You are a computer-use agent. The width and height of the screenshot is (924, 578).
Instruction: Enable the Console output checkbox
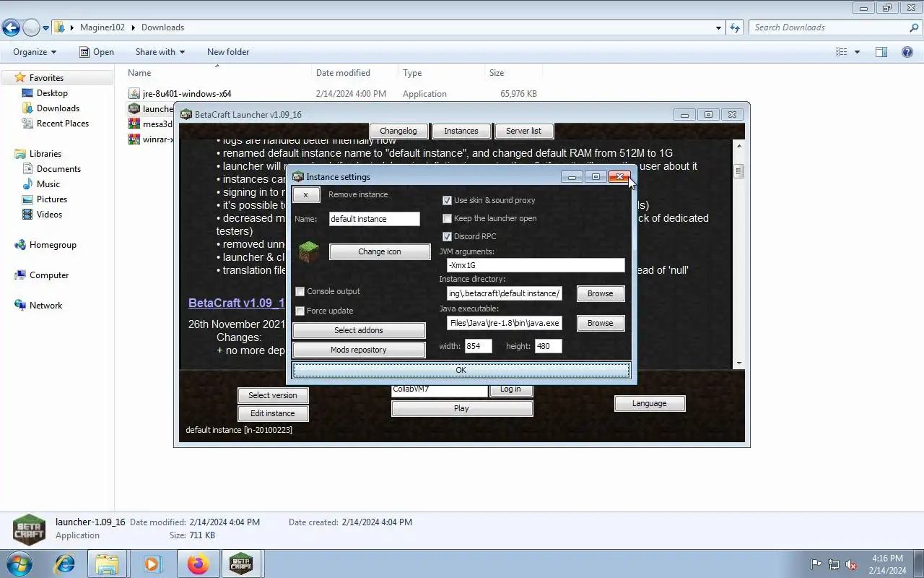pos(300,291)
